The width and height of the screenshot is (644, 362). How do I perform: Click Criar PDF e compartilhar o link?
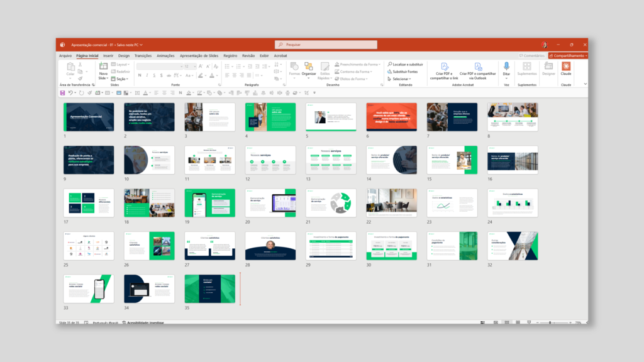443,71
